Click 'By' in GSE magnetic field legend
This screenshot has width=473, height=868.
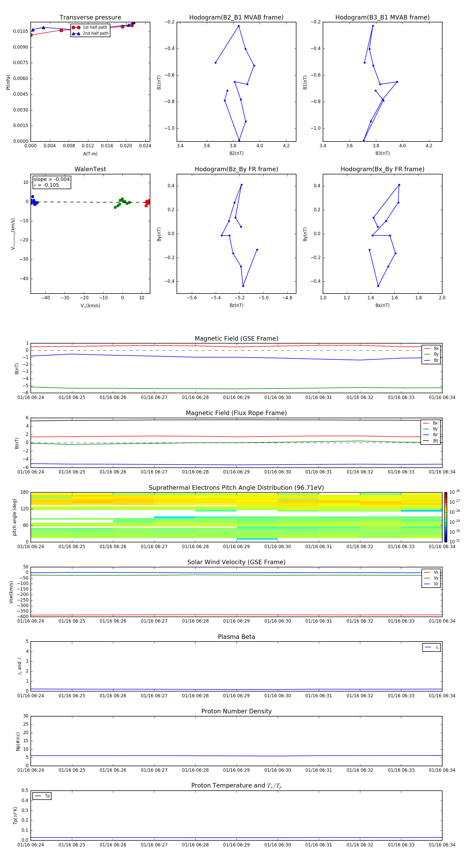pyautogui.click(x=431, y=355)
